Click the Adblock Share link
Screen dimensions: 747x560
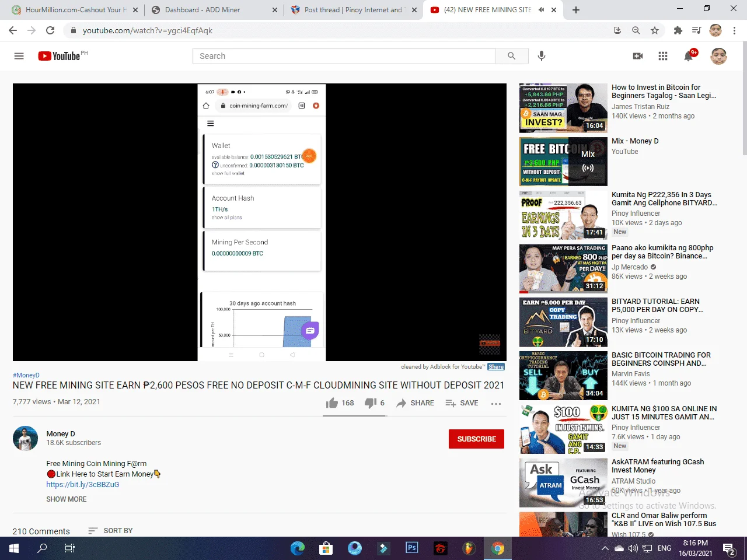coord(496,366)
